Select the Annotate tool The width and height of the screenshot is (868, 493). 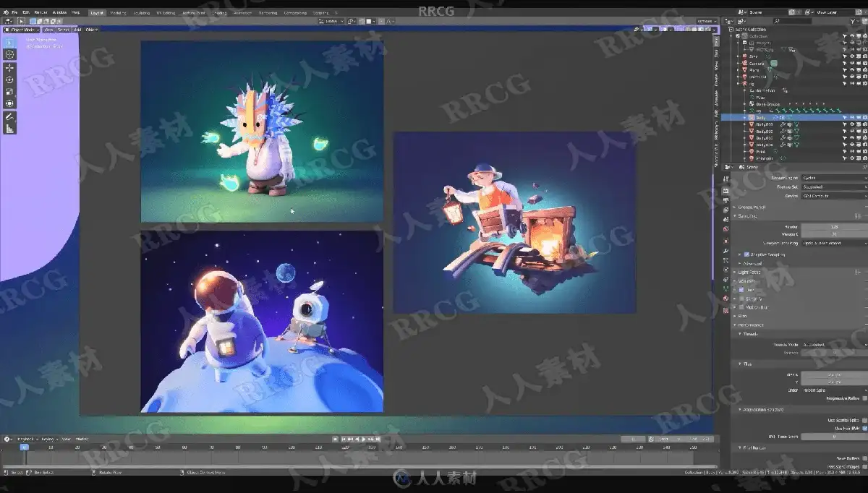(9, 116)
